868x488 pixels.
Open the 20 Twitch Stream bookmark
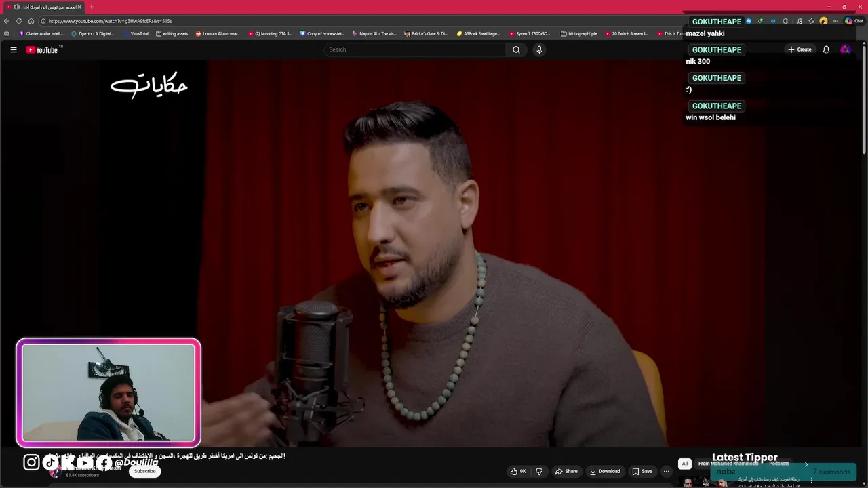tap(626, 33)
